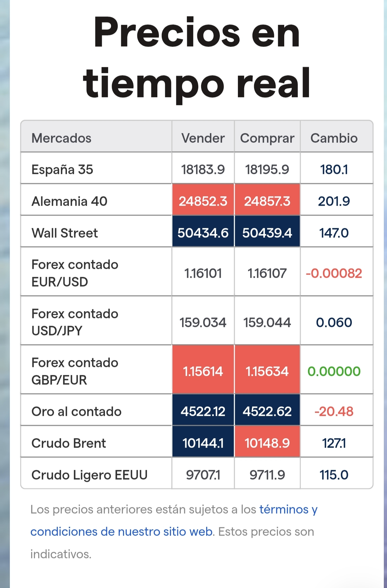Click the Mercados column header
Viewport: 387px width, 588px height.
[x=61, y=138]
